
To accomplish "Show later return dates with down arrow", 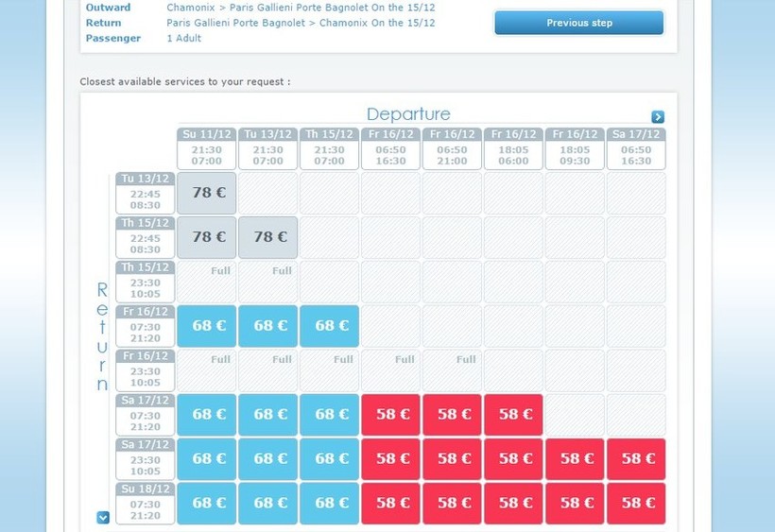I will pyautogui.click(x=103, y=517).
